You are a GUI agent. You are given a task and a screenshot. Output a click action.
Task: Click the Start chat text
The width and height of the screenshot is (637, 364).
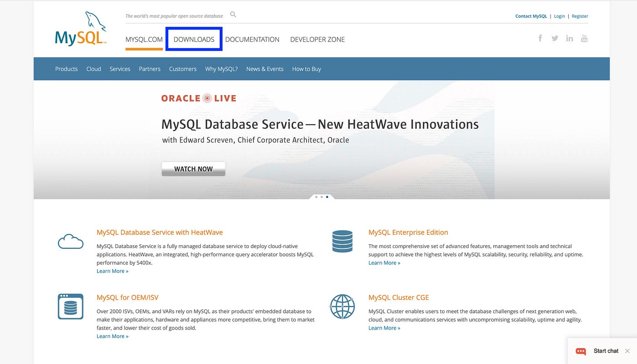point(606,351)
